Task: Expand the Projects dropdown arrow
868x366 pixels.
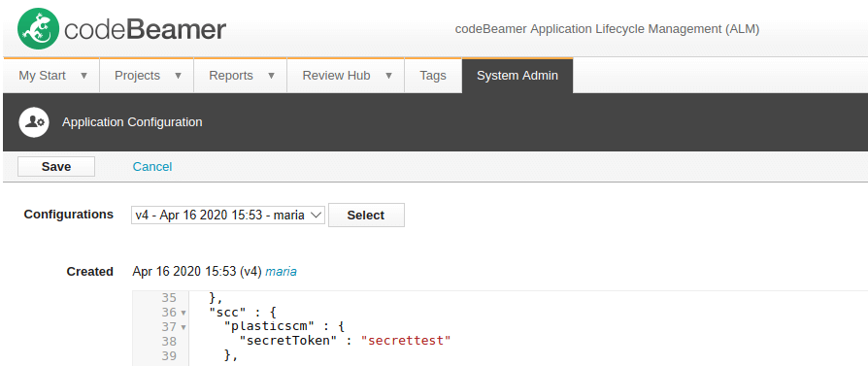Action: tap(179, 76)
